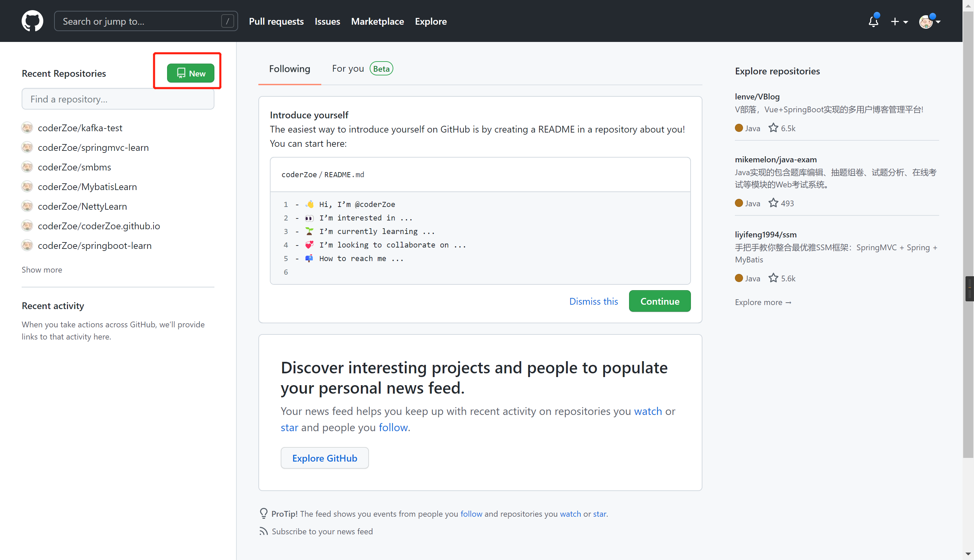Open Pull requests in top navigation

point(276,21)
